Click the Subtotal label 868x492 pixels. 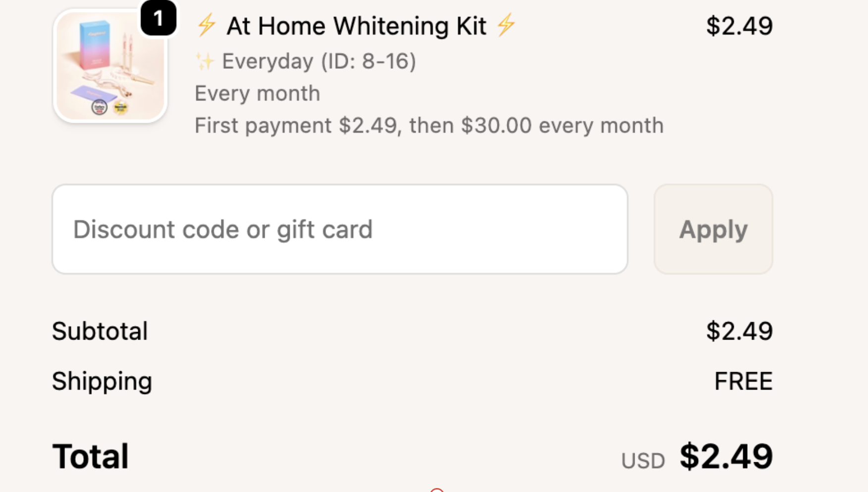pyautogui.click(x=100, y=331)
